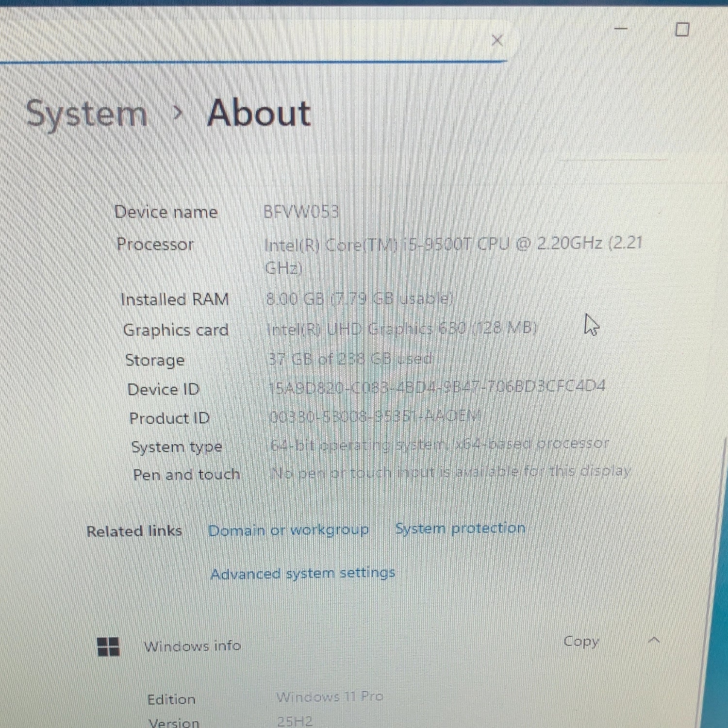Collapse the Windows info section chevron
This screenshot has height=728, width=728.
pyautogui.click(x=654, y=641)
